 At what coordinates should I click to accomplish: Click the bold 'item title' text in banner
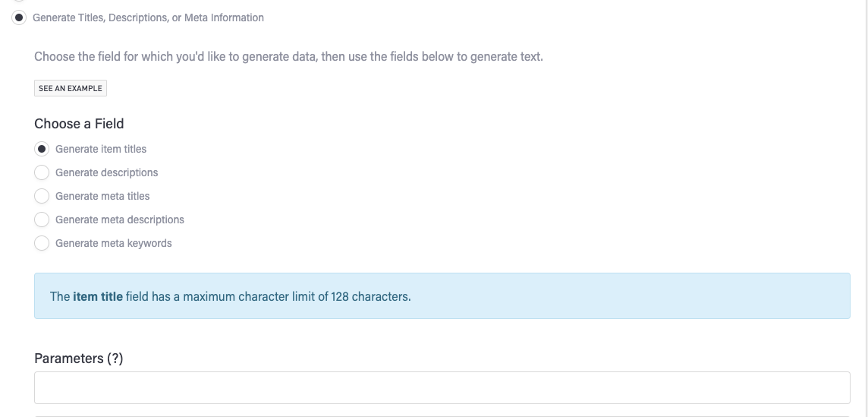(98, 296)
